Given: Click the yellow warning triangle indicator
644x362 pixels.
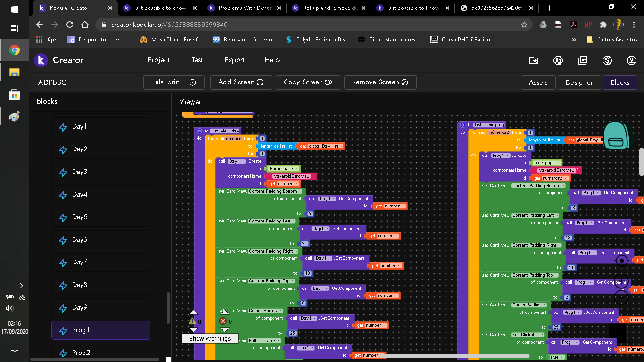Looking at the screenshot, I should point(192,321).
